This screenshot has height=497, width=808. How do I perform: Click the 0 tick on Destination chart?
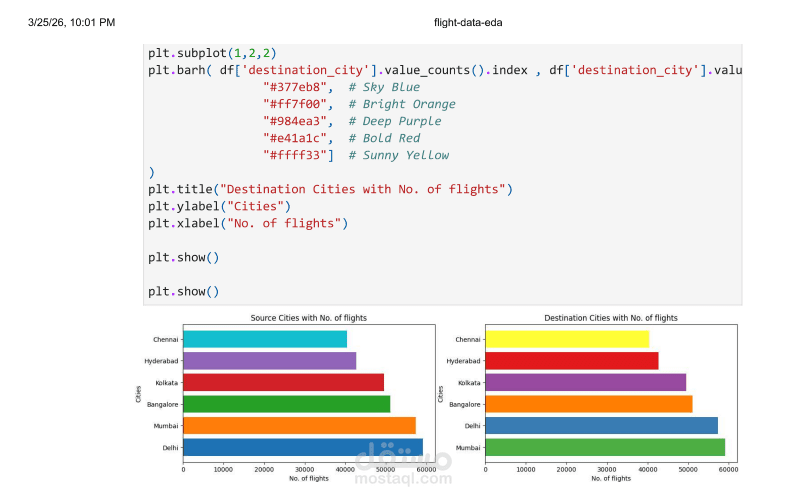click(485, 469)
